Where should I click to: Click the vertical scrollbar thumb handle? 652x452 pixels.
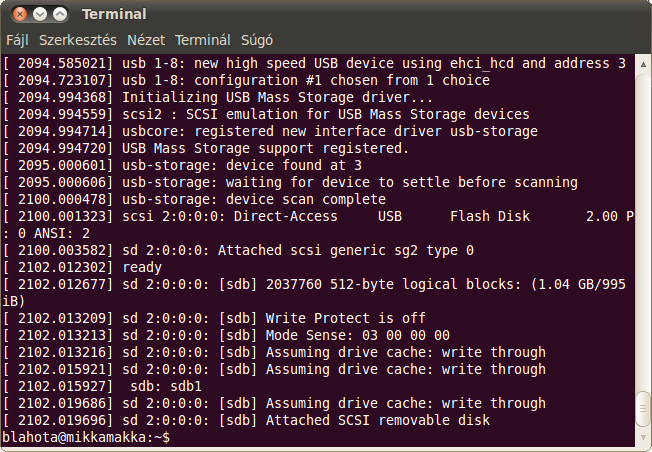pos(643,408)
